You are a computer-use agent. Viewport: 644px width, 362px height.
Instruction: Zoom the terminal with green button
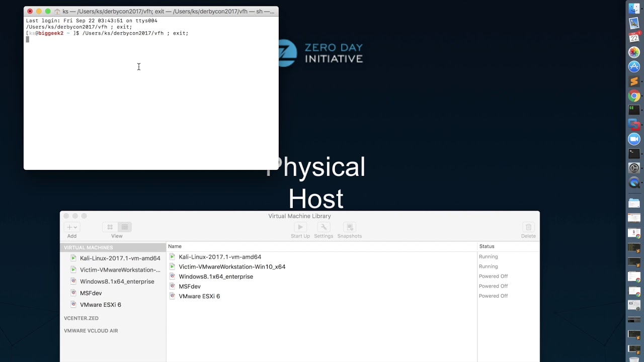(x=48, y=11)
